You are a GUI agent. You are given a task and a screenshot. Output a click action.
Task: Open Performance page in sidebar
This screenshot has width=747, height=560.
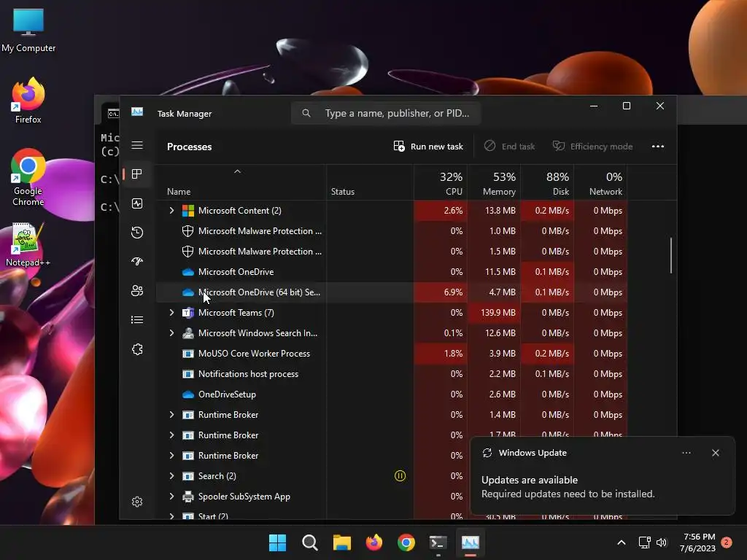137,203
